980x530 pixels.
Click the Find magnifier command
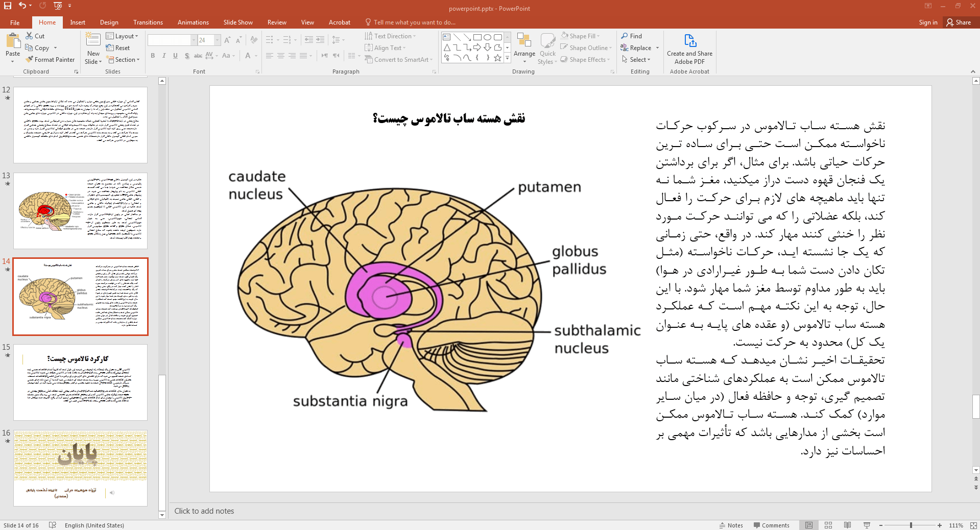coord(631,36)
